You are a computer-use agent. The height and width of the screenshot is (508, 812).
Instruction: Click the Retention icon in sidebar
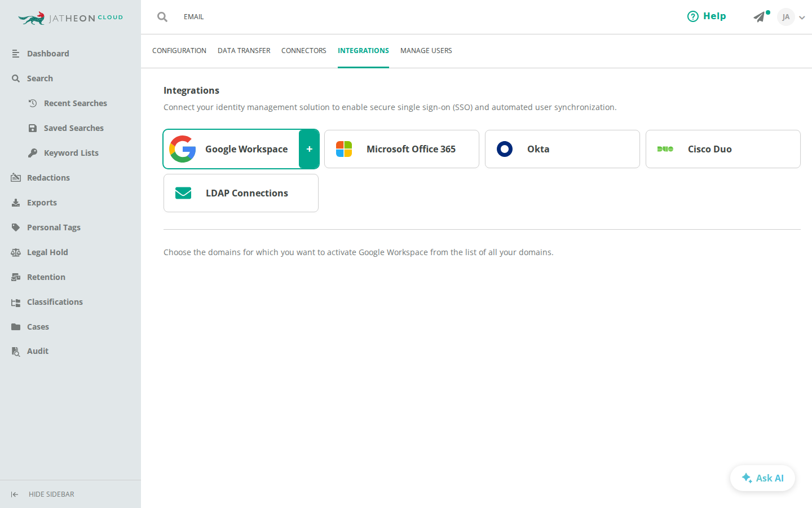click(x=16, y=277)
